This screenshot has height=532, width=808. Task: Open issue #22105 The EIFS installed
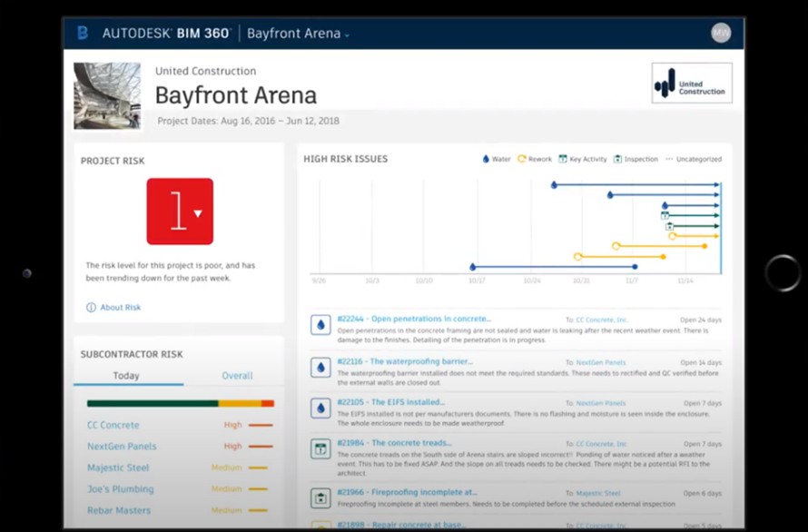tap(390, 402)
